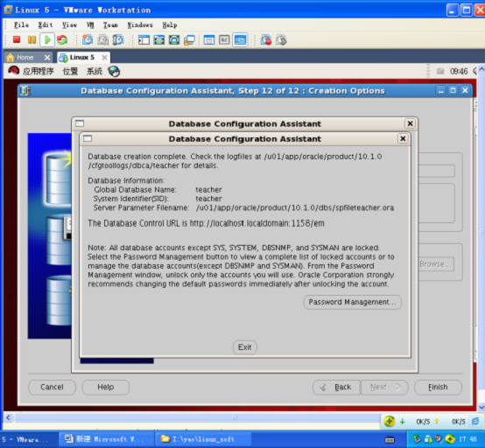Open the View menu

click(69, 25)
